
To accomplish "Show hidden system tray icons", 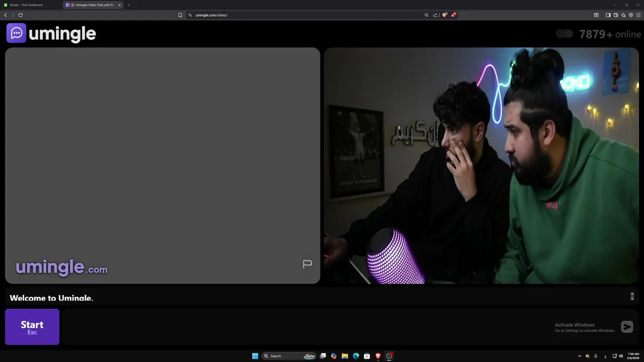I will tap(579, 356).
